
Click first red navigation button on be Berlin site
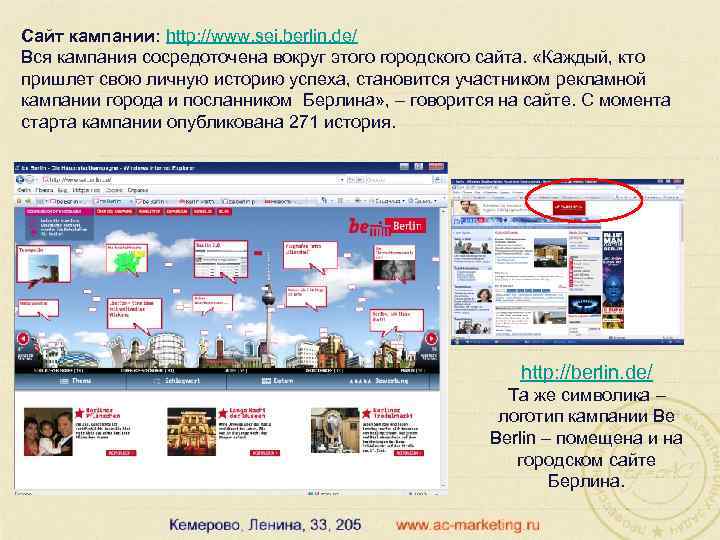tap(114, 211)
